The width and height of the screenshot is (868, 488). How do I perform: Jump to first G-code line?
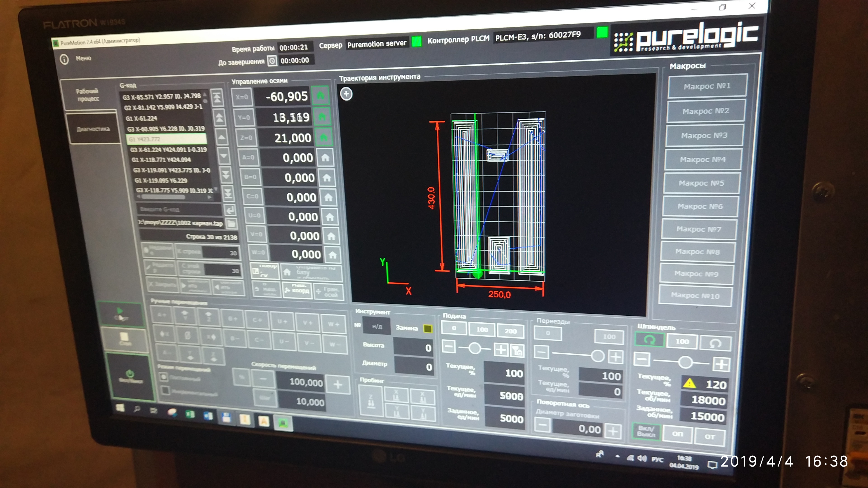218,97
